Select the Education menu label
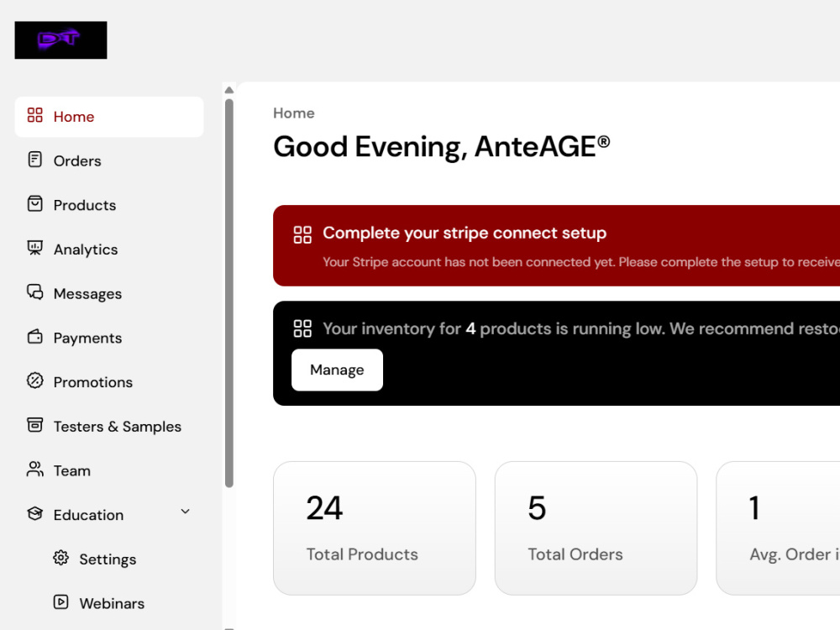Viewport: 840px width, 630px height. 88,515
